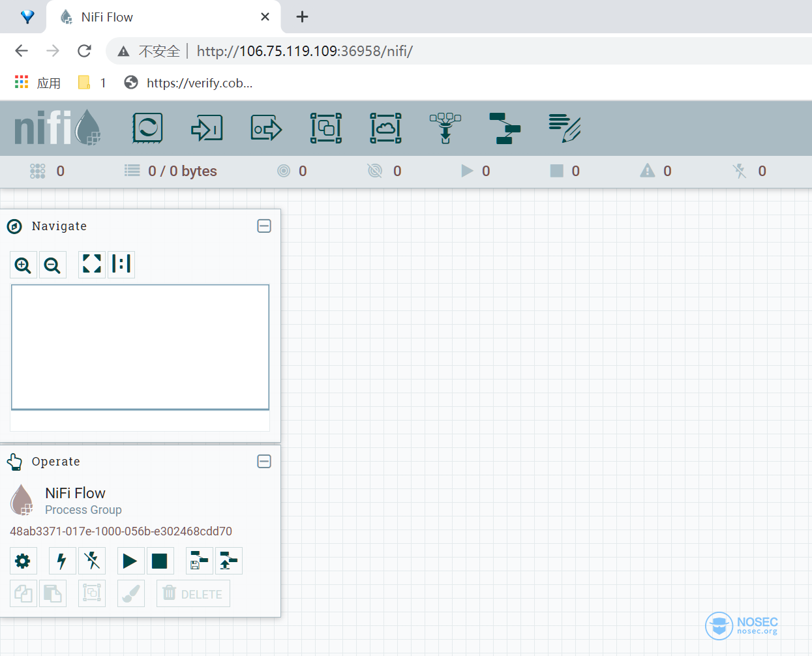Select the Output Port component icon
Viewport: 812px width, 656px height.
pyautogui.click(x=266, y=128)
